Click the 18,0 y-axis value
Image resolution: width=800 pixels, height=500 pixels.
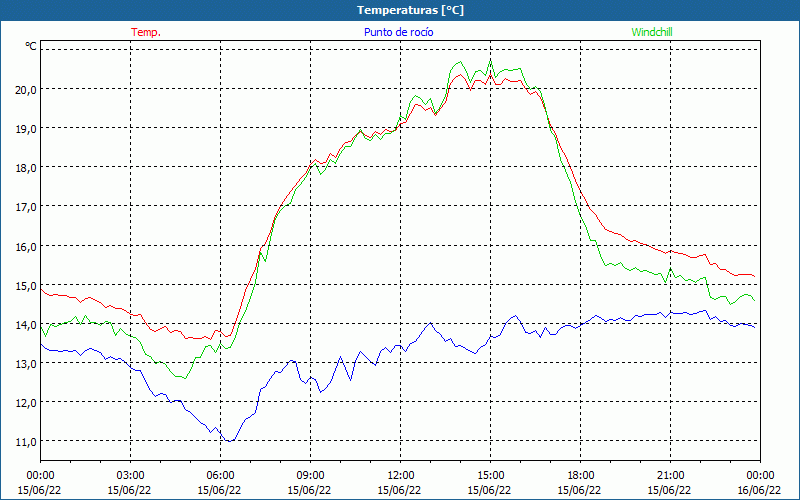click(x=26, y=168)
